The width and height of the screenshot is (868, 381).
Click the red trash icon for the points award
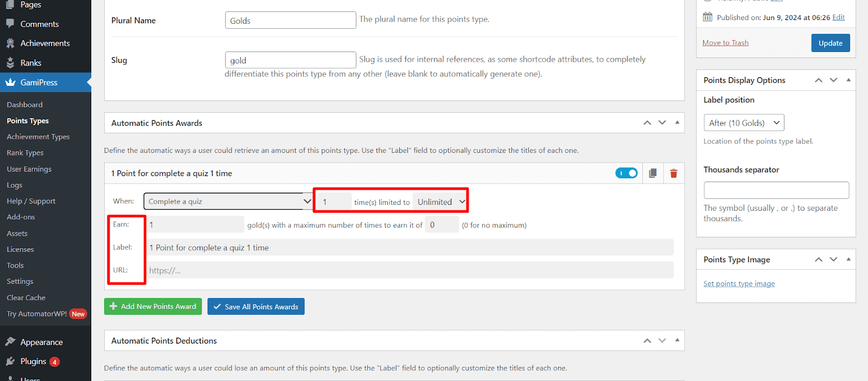coord(673,173)
